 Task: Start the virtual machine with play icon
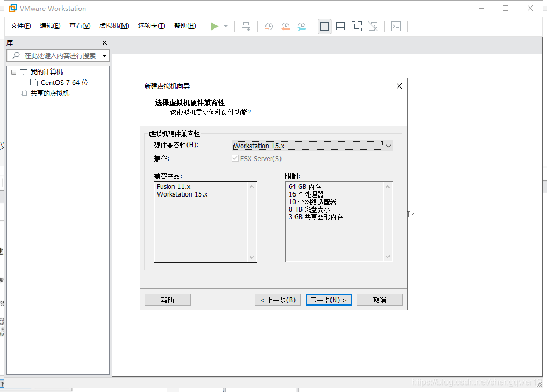point(214,26)
